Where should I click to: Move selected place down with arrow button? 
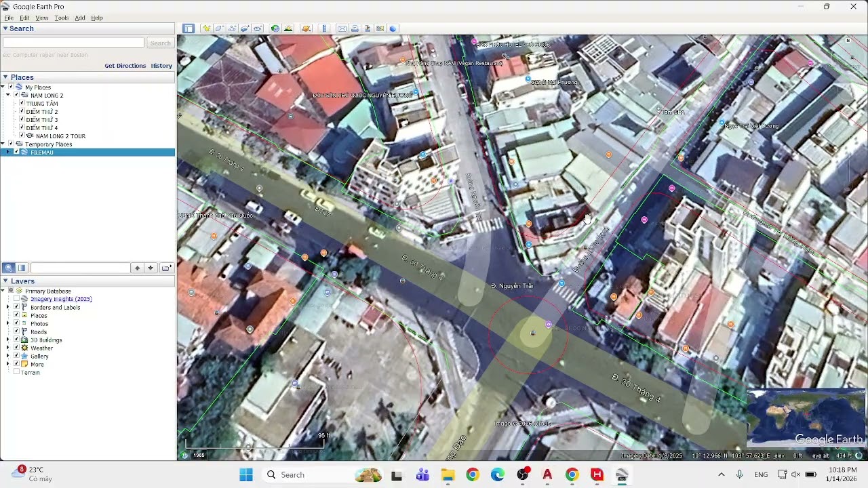(151, 268)
